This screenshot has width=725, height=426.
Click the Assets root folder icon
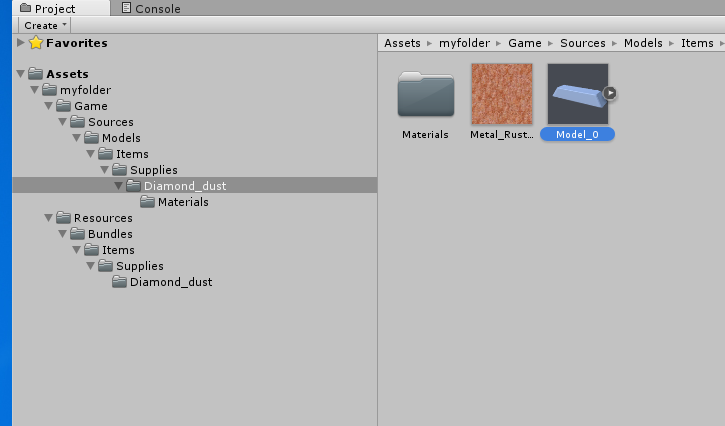tap(36, 74)
